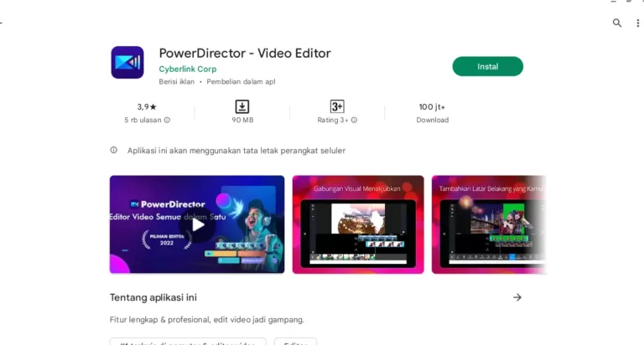The height and width of the screenshot is (345, 644).
Task: Select the Editor tag chip
Action: (x=296, y=342)
